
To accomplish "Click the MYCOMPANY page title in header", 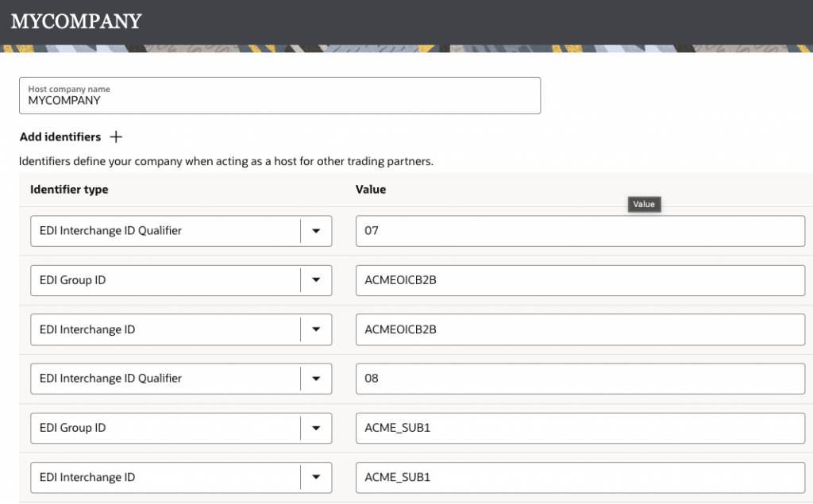I will (76, 21).
